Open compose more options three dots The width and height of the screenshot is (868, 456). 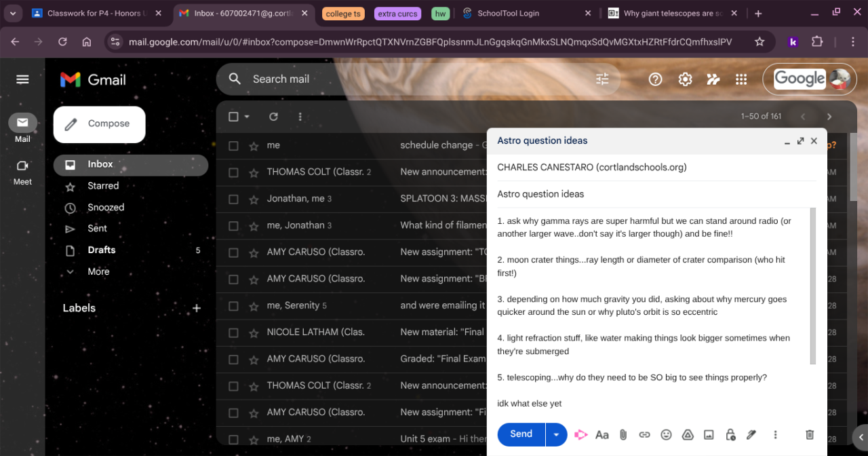(x=775, y=435)
